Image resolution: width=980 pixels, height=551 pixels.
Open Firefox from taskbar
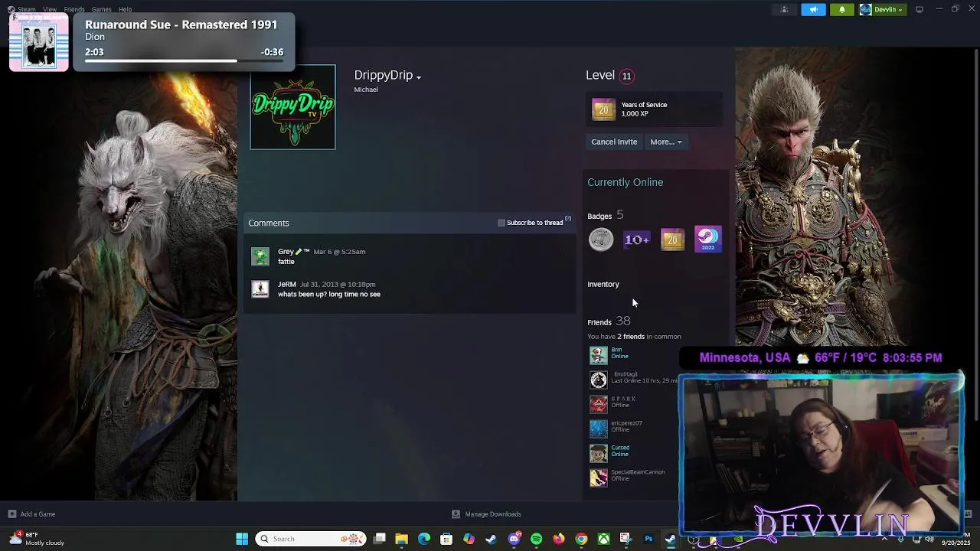(x=559, y=539)
